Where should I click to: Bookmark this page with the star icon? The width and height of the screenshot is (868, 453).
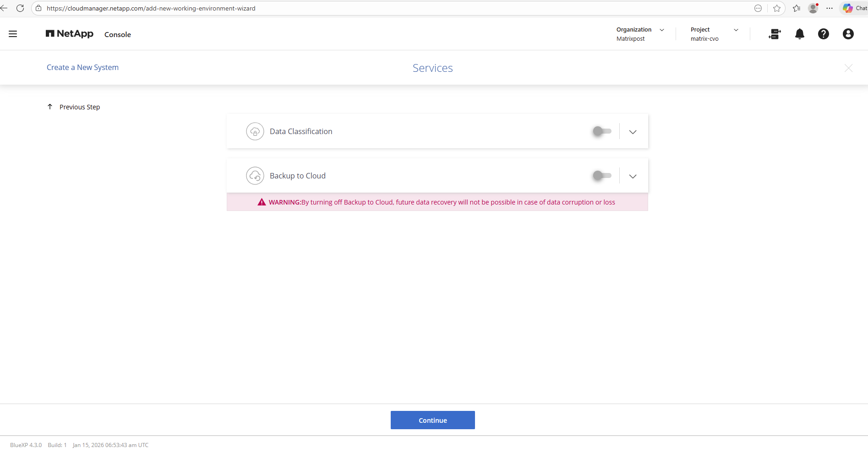(x=777, y=8)
